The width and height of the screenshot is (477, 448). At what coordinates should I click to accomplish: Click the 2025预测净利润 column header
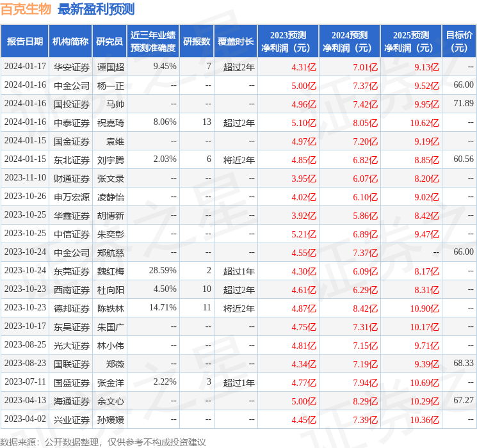point(411,41)
